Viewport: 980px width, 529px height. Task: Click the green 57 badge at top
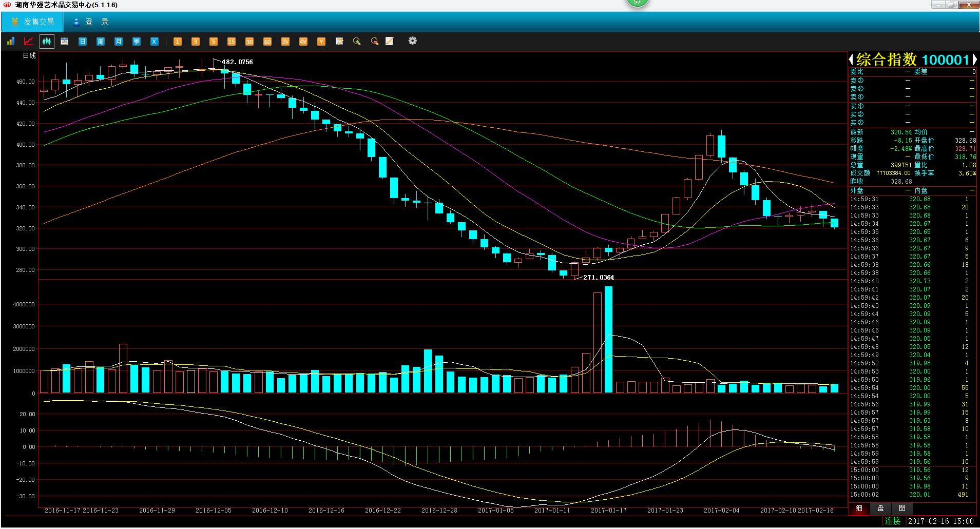coord(637,3)
